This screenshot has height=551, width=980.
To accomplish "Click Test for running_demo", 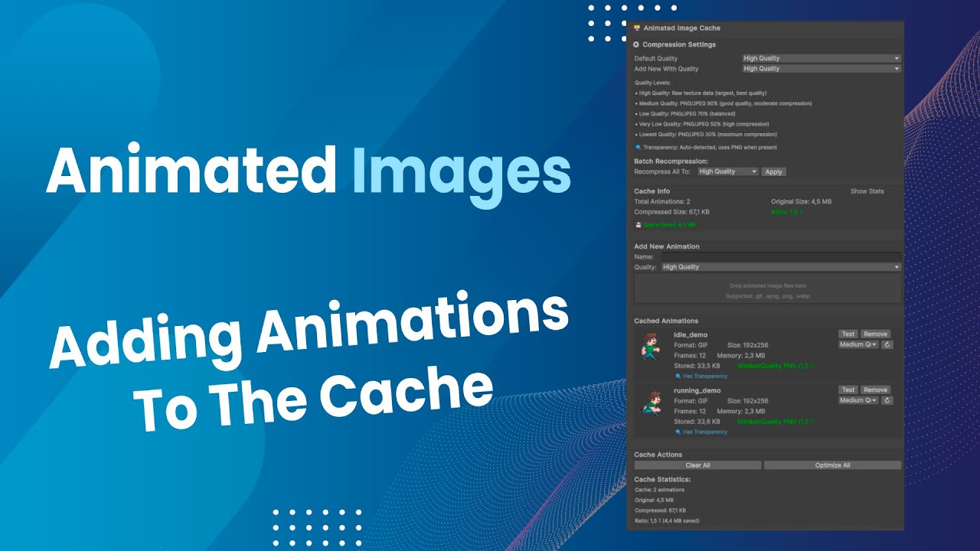I will [848, 390].
